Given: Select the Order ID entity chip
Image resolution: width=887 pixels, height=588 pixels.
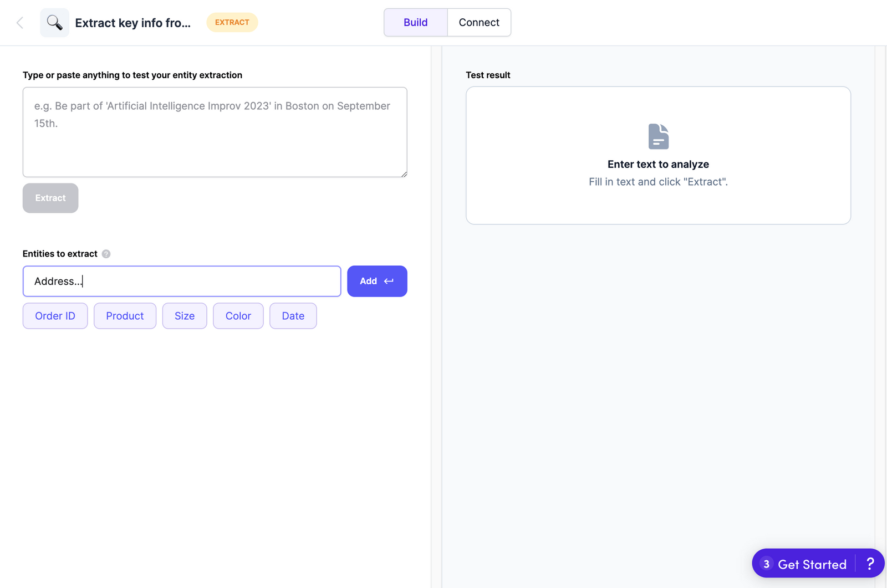Looking at the screenshot, I should coord(55,316).
